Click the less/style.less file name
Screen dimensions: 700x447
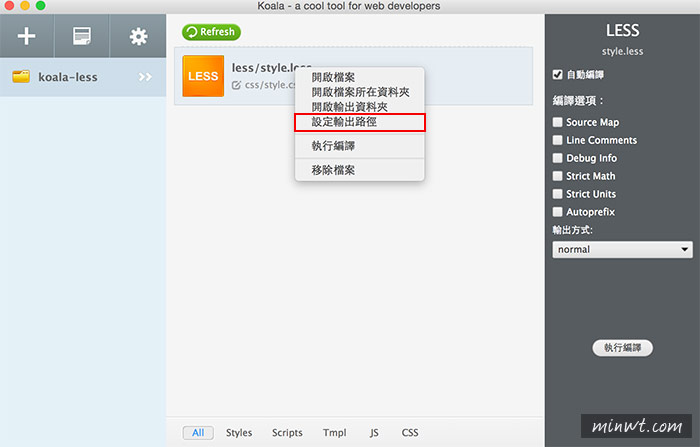pyautogui.click(x=271, y=67)
